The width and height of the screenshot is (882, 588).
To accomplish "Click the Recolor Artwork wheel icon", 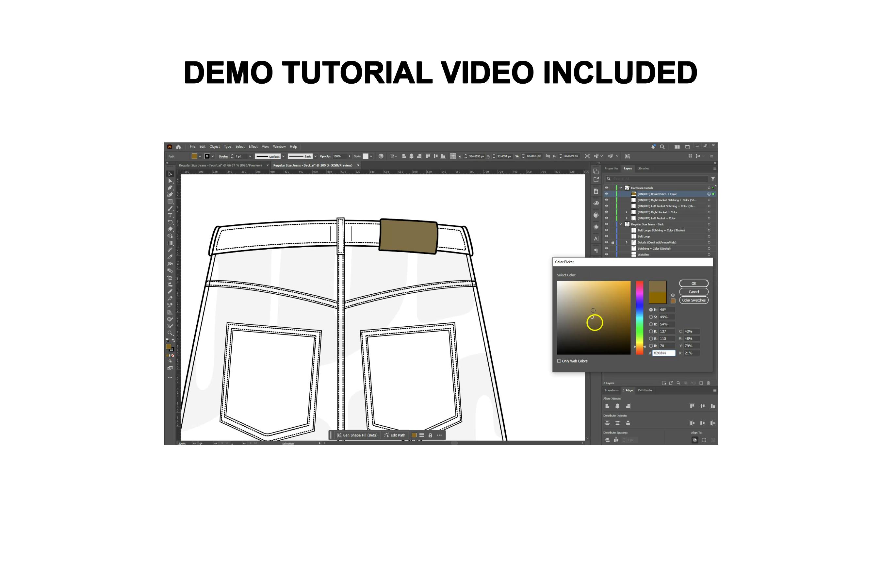I will pos(381,156).
